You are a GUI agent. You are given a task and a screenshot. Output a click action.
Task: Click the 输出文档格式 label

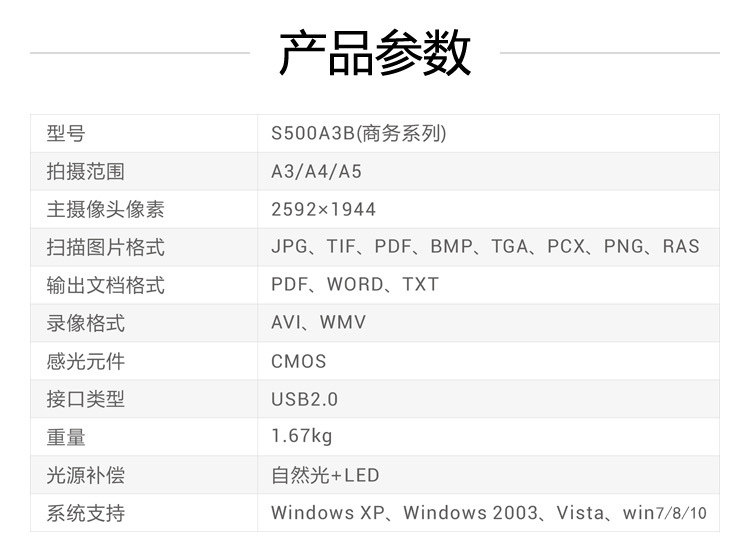105,286
